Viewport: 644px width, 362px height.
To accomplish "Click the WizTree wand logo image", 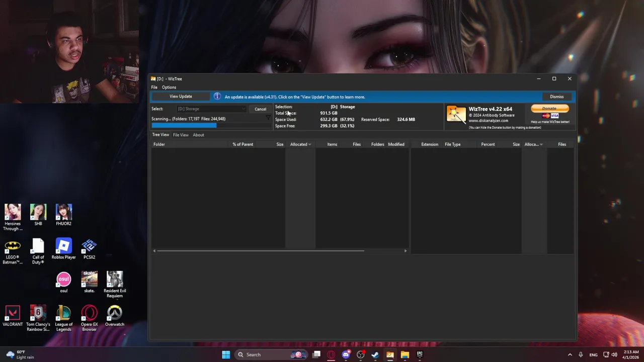I will [456, 115].
